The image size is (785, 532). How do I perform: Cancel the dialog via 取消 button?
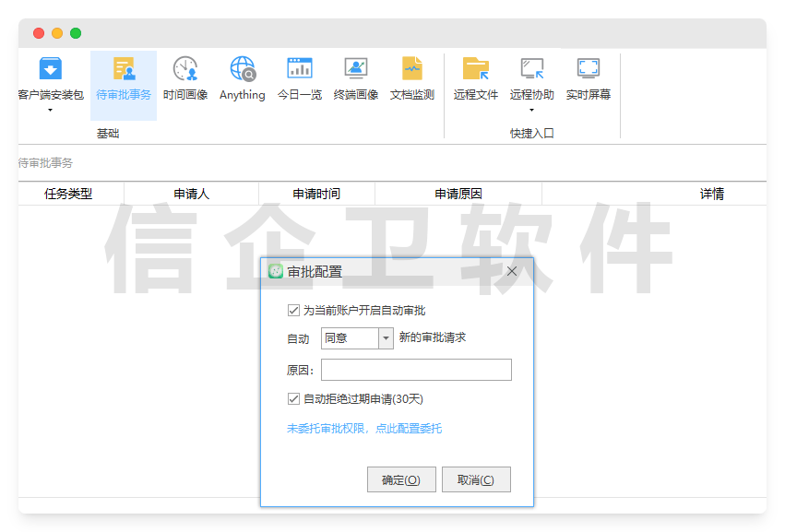(x=476, y=479)
